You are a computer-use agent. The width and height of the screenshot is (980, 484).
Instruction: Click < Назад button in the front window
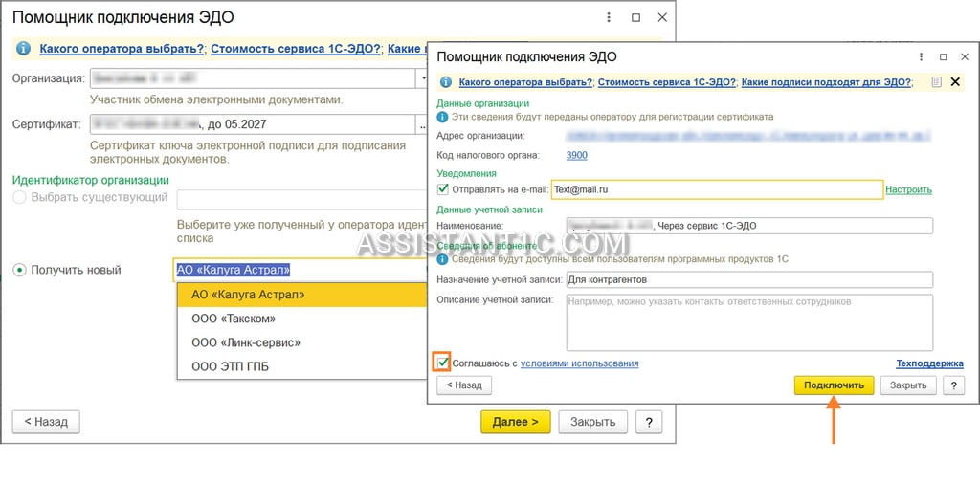click(464, 385)
